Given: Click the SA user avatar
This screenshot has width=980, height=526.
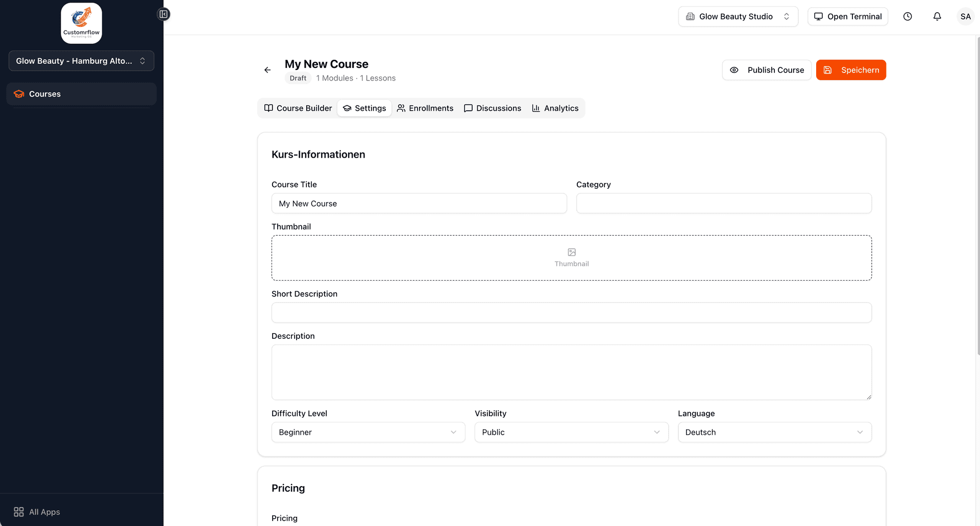Looking at the screenshot, I should coord(965,16).
